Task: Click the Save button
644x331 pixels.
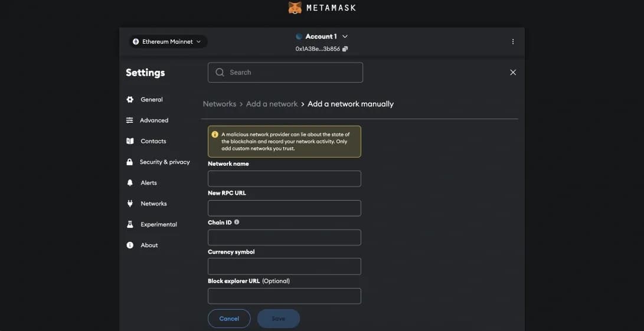Action: [279, 319]
